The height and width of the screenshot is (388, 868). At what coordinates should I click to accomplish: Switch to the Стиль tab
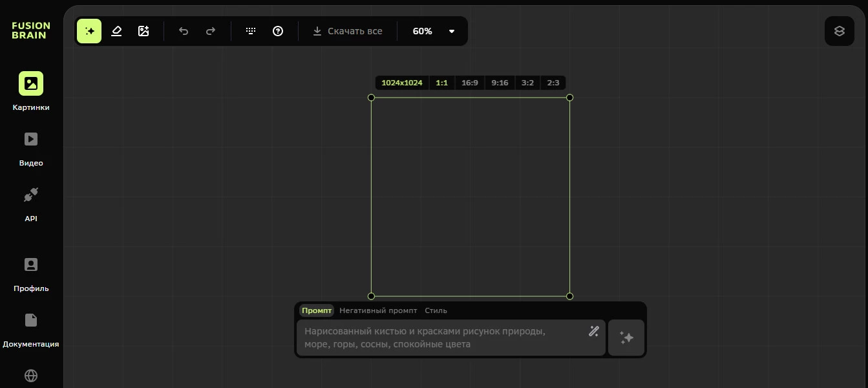(436, 310)
